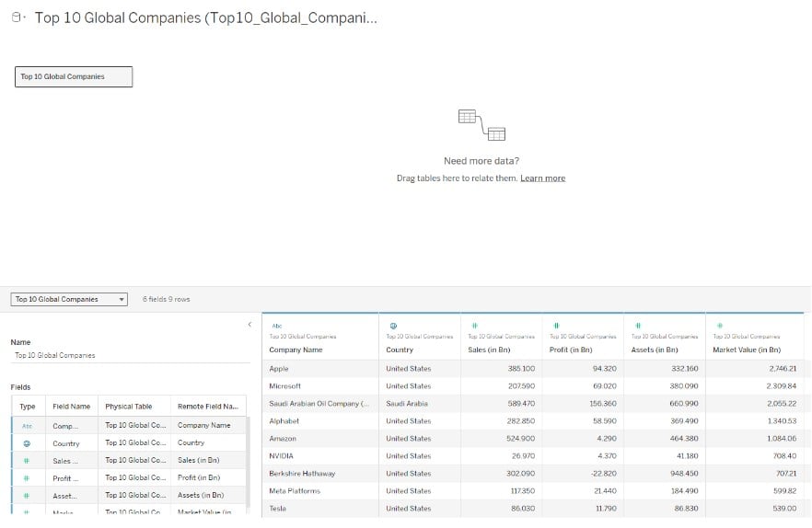Click the data source database icon beside the title
This screenshot has height=528, width=812.
pyautogui.click(x=17, y=17)
